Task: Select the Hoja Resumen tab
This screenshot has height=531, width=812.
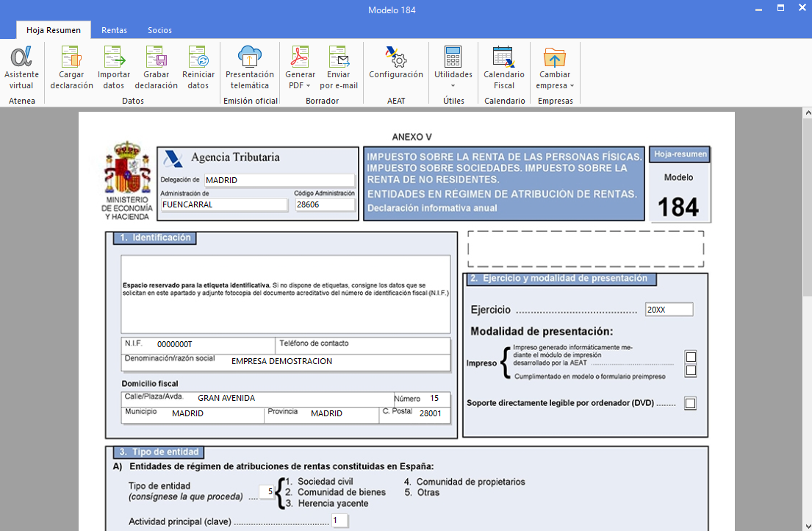Action: [x=54, y=30]
